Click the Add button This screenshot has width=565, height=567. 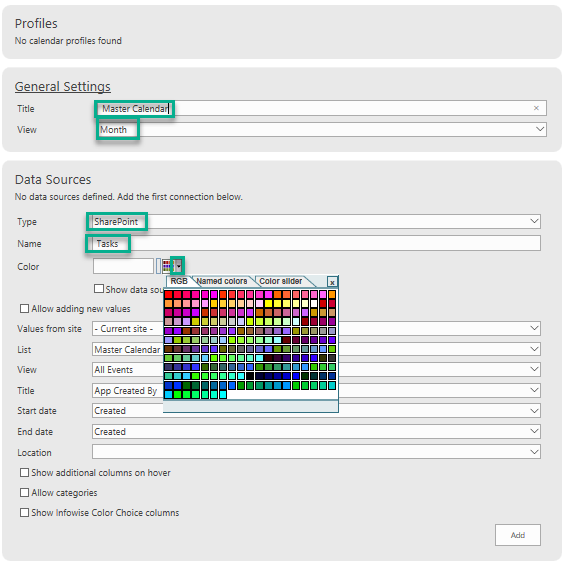tap(518, 535)
